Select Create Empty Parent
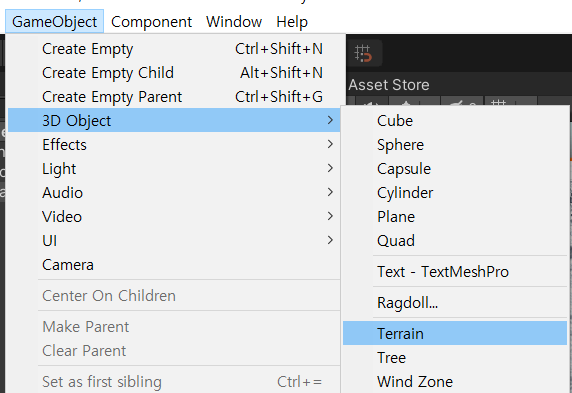572x393 pixels. 174,97
